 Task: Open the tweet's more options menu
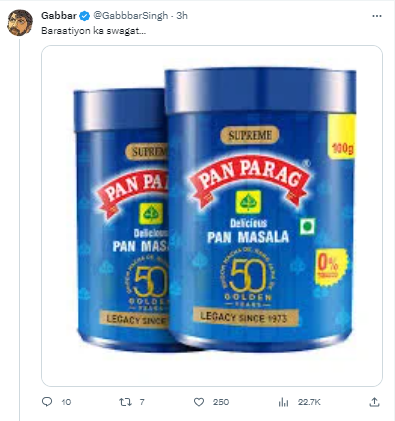click(x=377, y=16)
